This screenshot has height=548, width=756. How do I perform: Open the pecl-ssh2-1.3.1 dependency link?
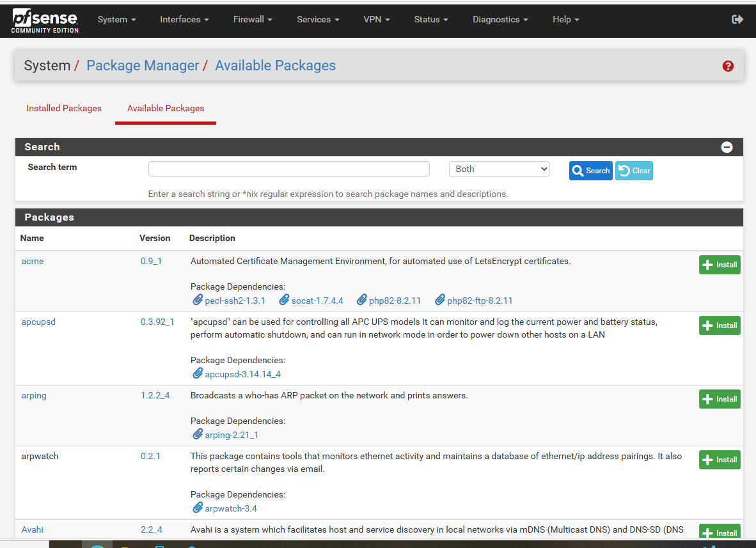point(235,301)
